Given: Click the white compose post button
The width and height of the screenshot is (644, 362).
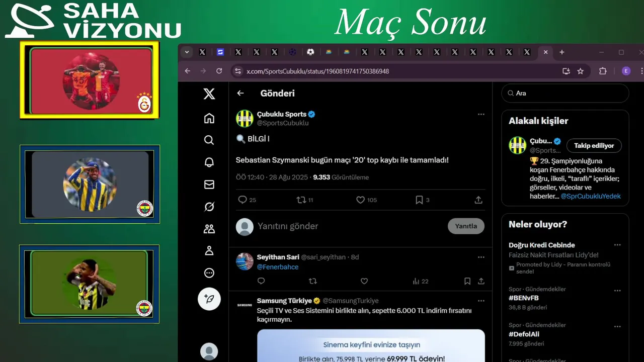Looking at the screenshot, I should [209, 299].
